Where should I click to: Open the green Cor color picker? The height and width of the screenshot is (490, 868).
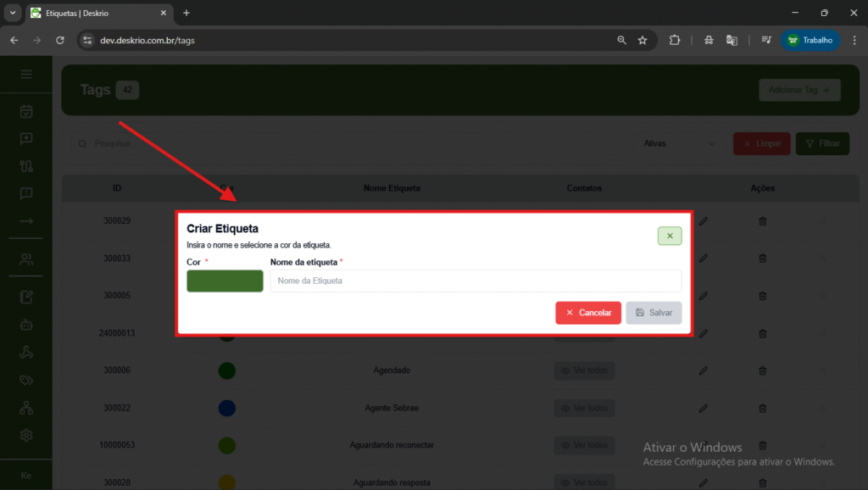click(x=225, y=281)
